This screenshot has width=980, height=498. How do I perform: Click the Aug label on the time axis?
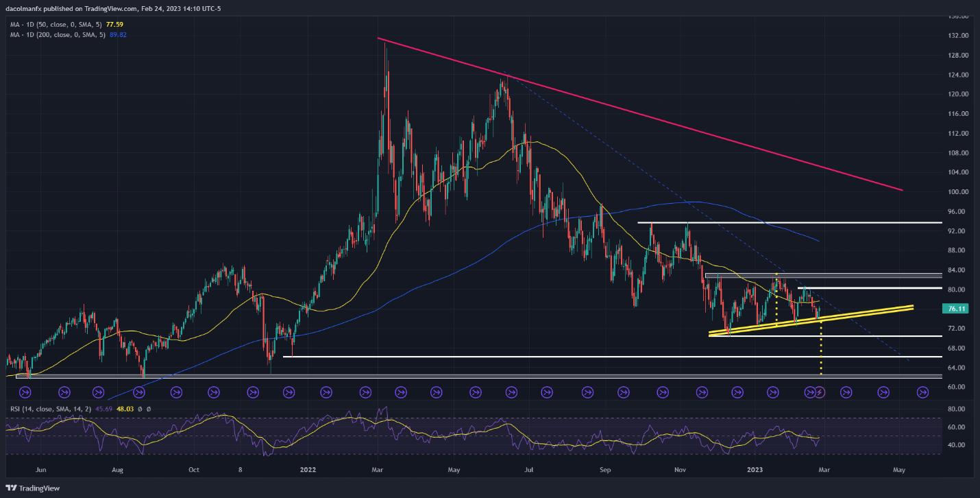[x=117, y=470]
